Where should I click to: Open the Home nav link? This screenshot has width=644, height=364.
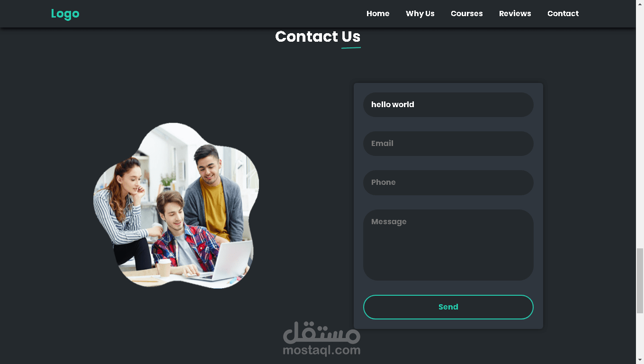click(x=378, y=14)
